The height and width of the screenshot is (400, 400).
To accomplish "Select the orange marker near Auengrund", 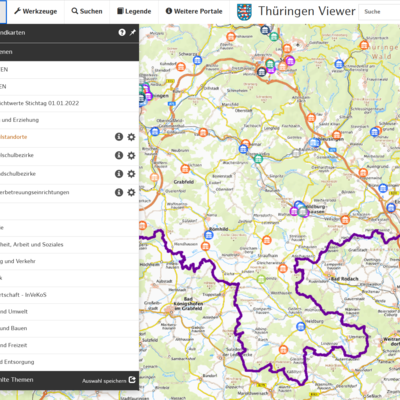I will (x=363, y=173).
